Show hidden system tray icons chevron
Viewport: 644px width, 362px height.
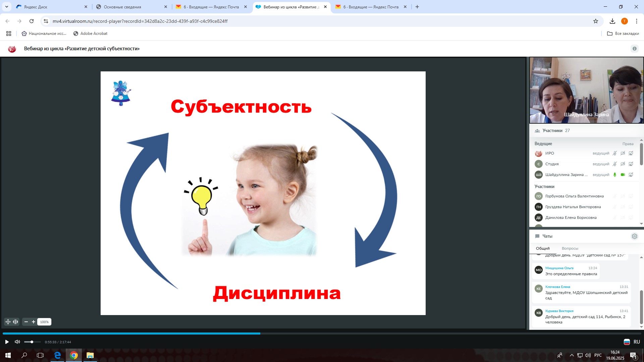572,355
